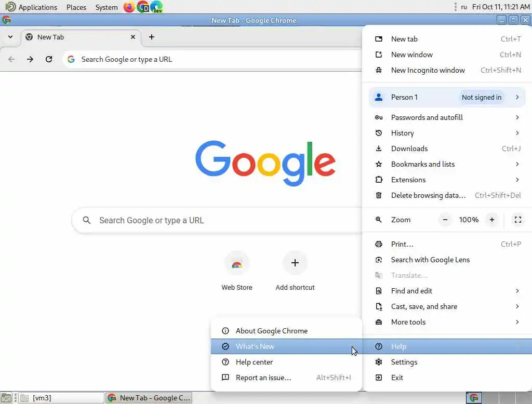
Task: Open the Places menu
Action: pos(76,7)
